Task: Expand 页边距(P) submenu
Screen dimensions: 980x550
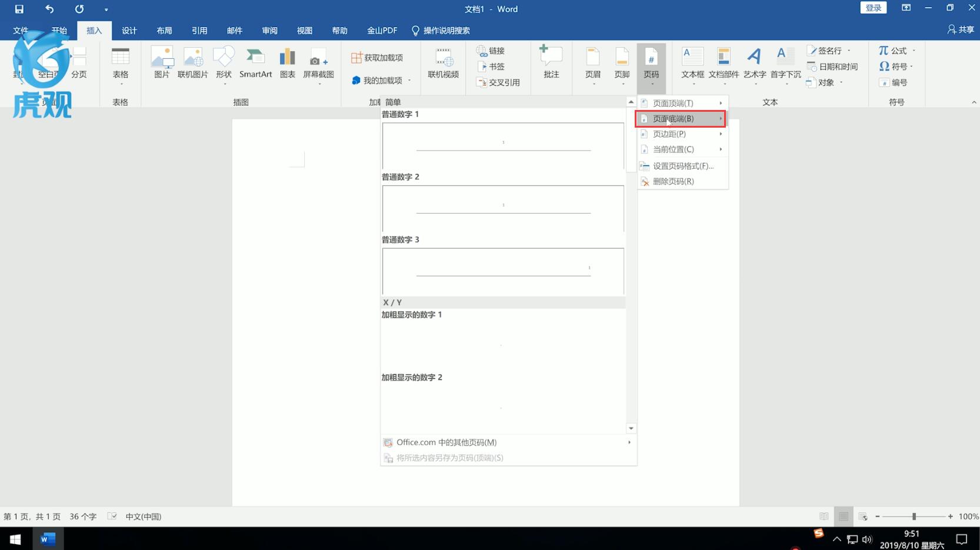Action: (682, 134)
